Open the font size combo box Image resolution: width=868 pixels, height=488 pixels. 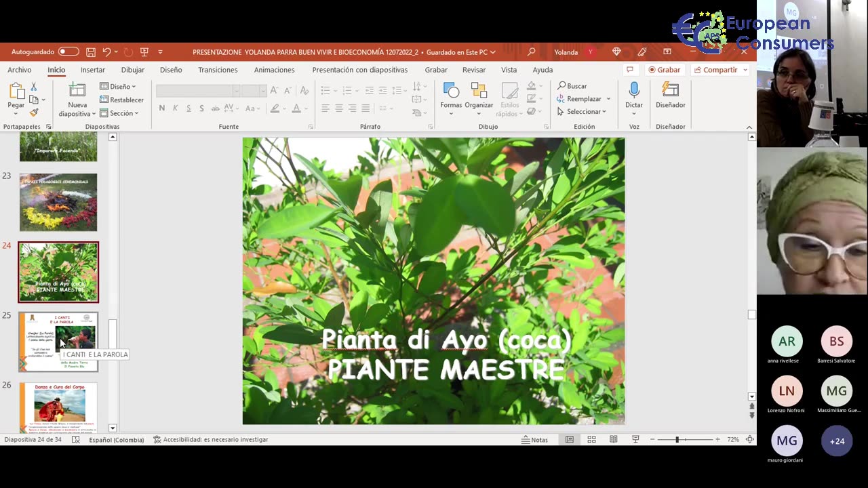click(x=254, y=90)
